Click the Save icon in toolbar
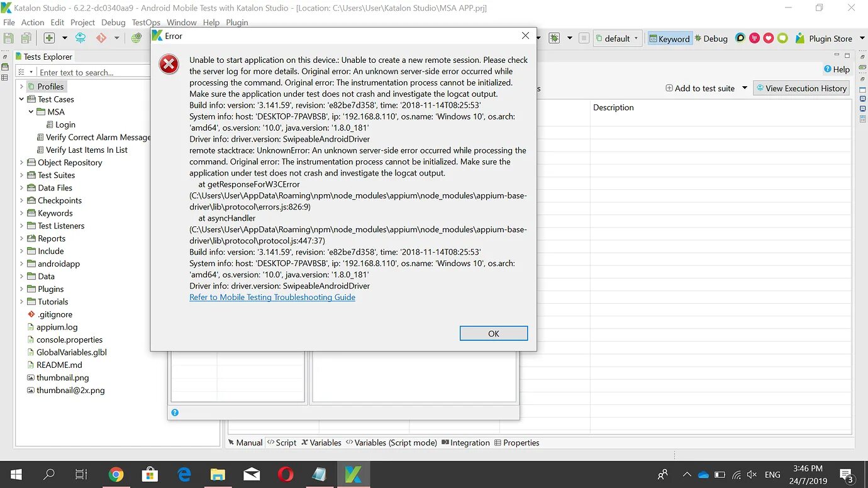The height and width of the screenshot is (488, 868). pos(9,38)
